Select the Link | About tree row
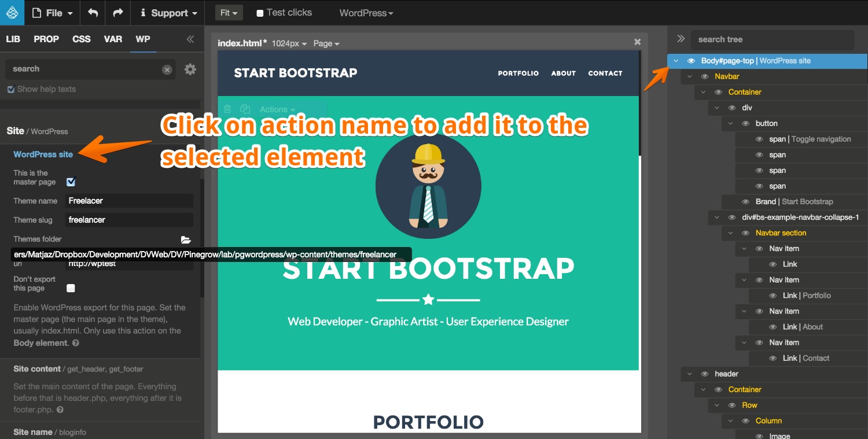 (x=808, y=327)
